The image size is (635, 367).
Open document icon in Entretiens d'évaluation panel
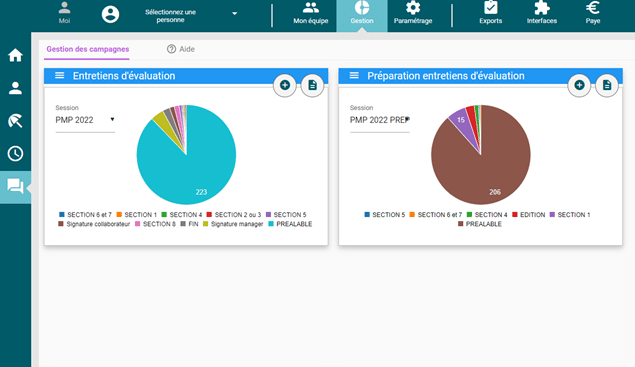[312, 85]
